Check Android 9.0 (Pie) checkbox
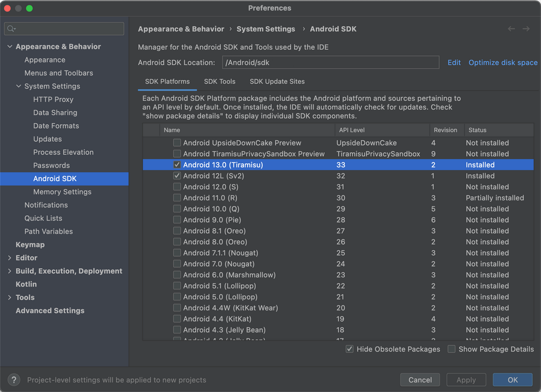This screenshot has height=392, width=541. tap(177, 220)
